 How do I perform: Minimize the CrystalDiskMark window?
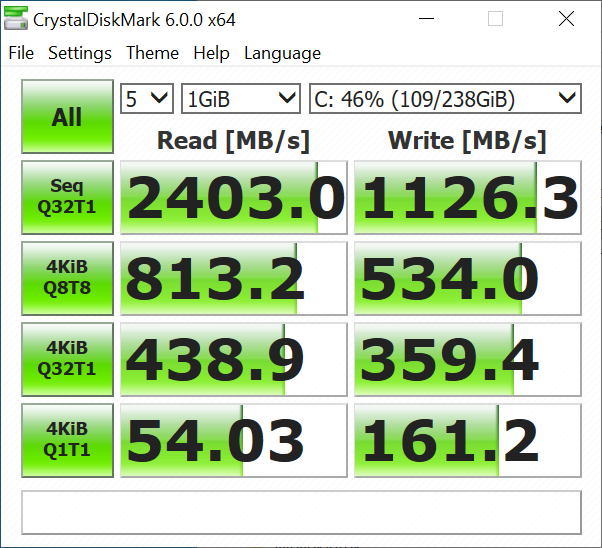point(426,18)
